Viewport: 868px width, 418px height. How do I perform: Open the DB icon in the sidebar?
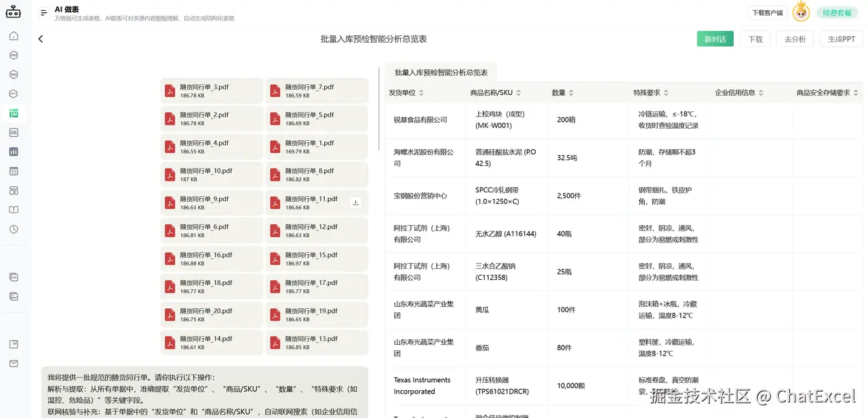tap(14, 132)
